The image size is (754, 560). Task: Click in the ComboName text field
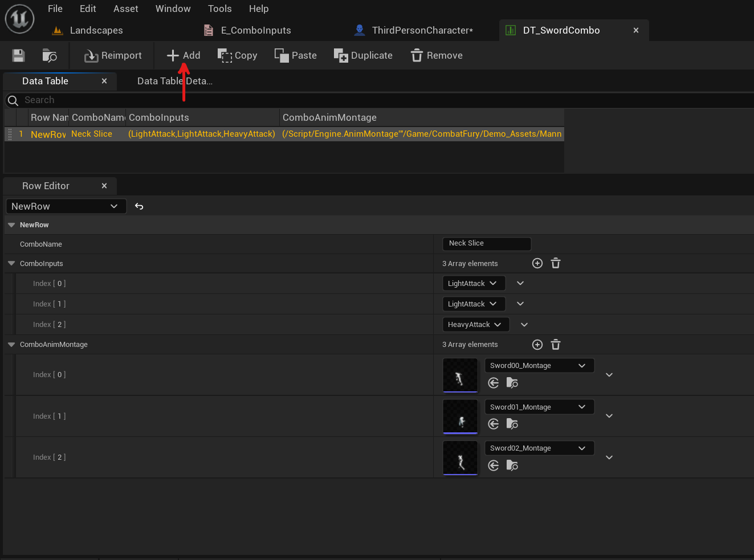[x=487, y=244]
